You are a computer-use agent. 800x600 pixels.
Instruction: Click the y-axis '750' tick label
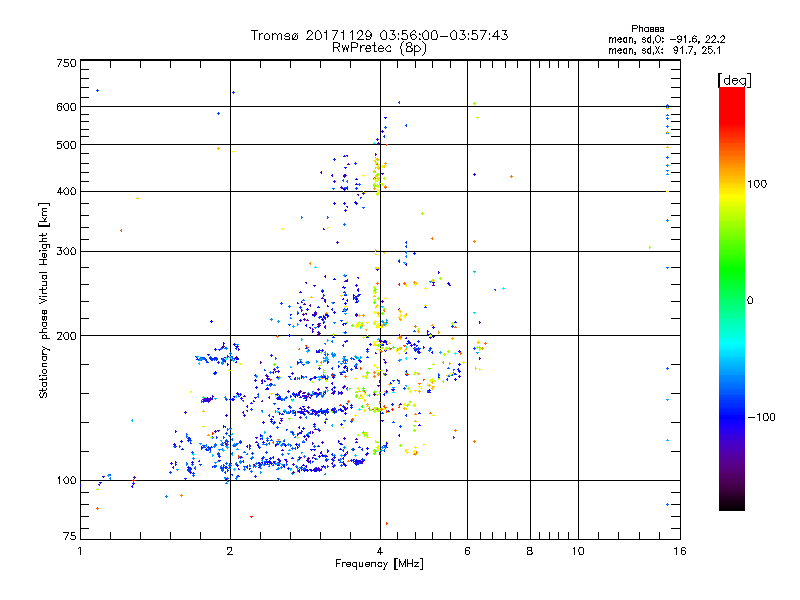[x=67, y=63]
